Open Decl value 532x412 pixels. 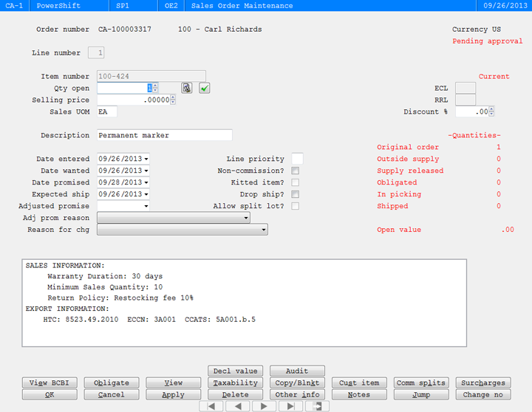(236, 371)
